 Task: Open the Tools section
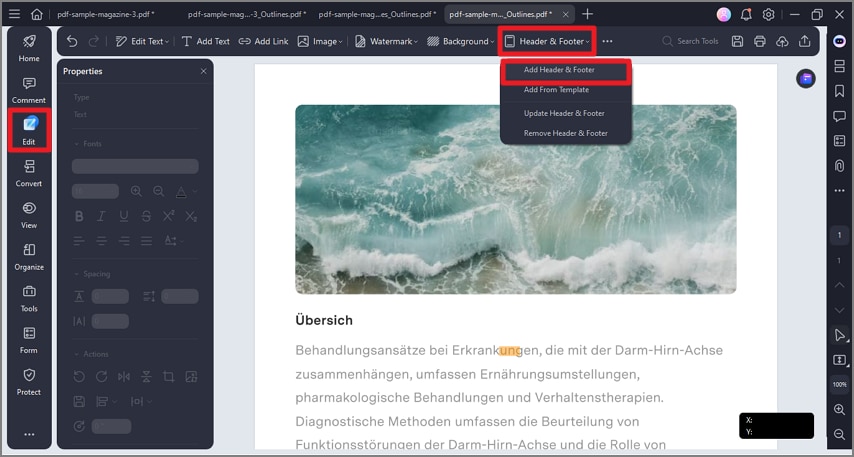pyautogui.click(x=29, y=298)
